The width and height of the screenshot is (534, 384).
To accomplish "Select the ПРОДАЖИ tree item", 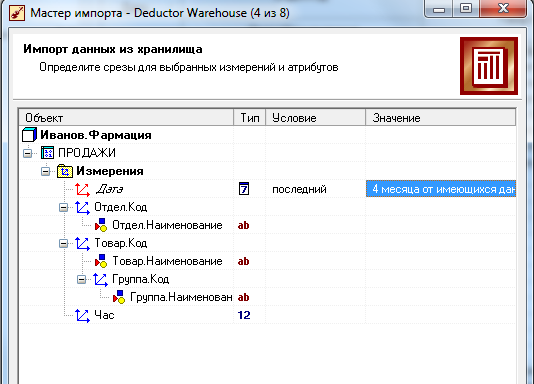I will [x=87, y=153].
